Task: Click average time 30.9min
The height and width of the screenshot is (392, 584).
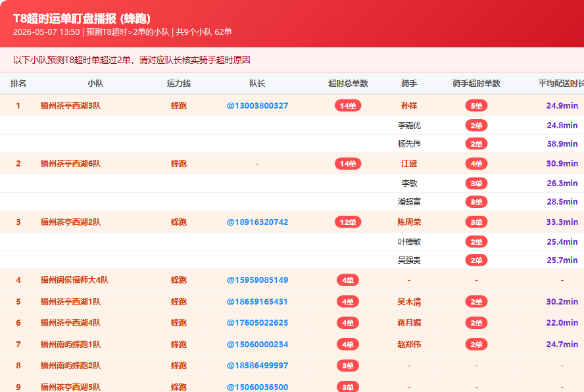Action: point(562,164)
